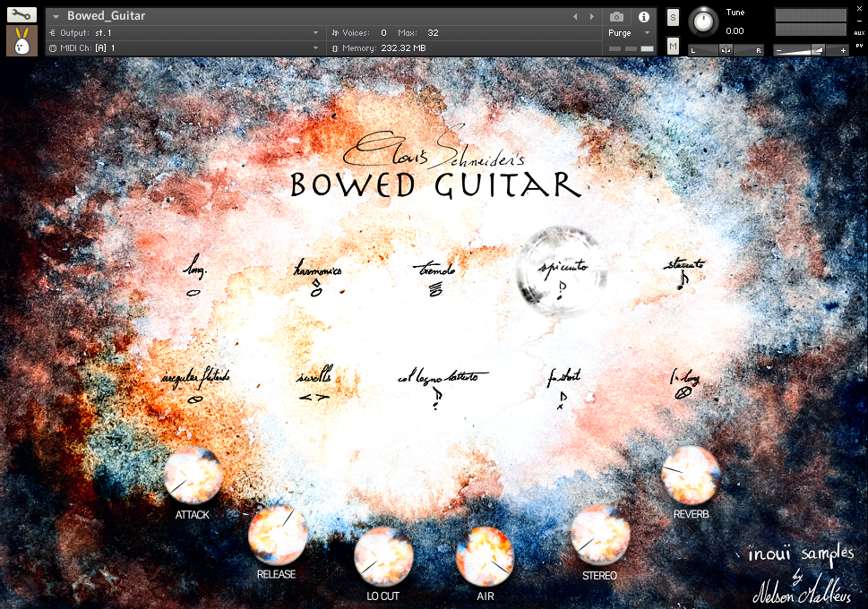Select the harmonics articulation
The image size is (868, 609).
[317, 278]
